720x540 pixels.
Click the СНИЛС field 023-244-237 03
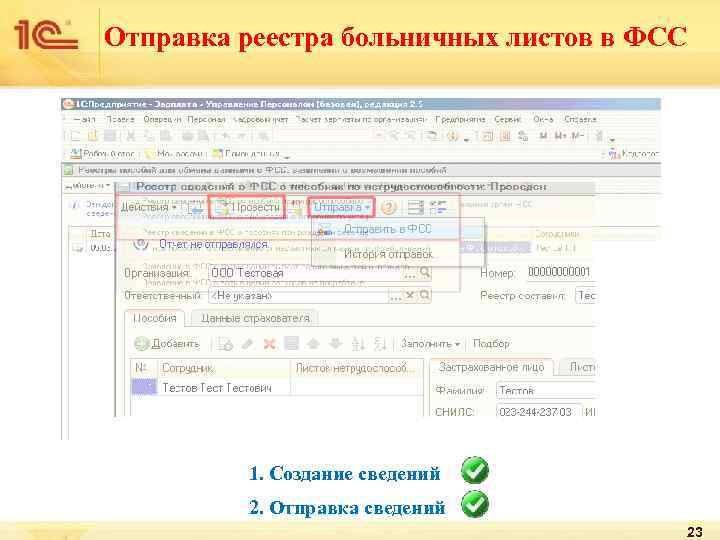coord(539,412)
